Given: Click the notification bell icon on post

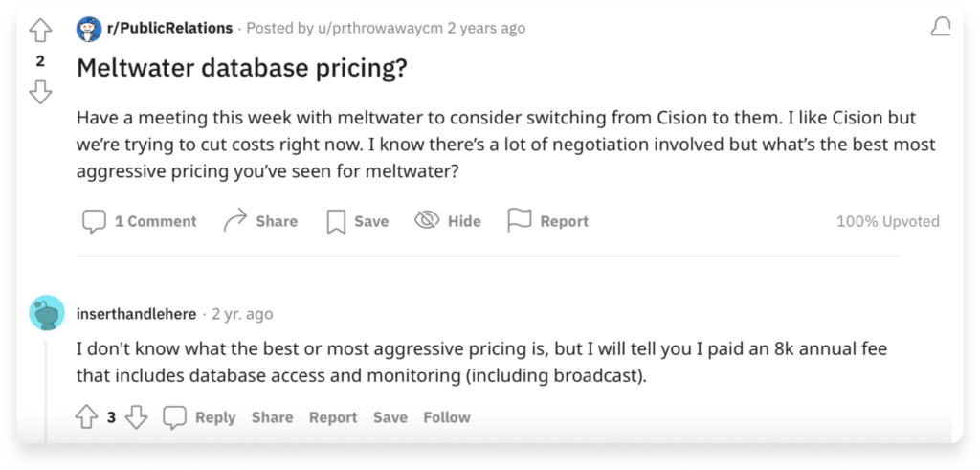Looking at the screenshot, I should pos(941,29).
